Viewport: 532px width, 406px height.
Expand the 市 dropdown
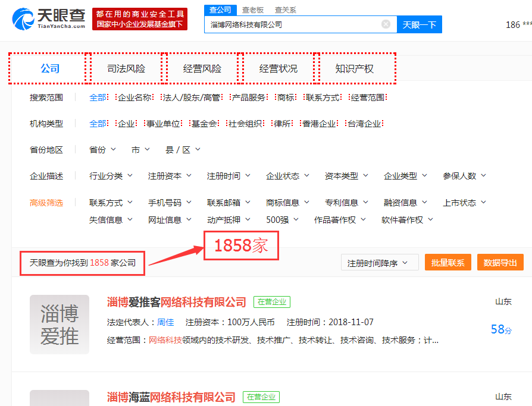tap(140, 150)
